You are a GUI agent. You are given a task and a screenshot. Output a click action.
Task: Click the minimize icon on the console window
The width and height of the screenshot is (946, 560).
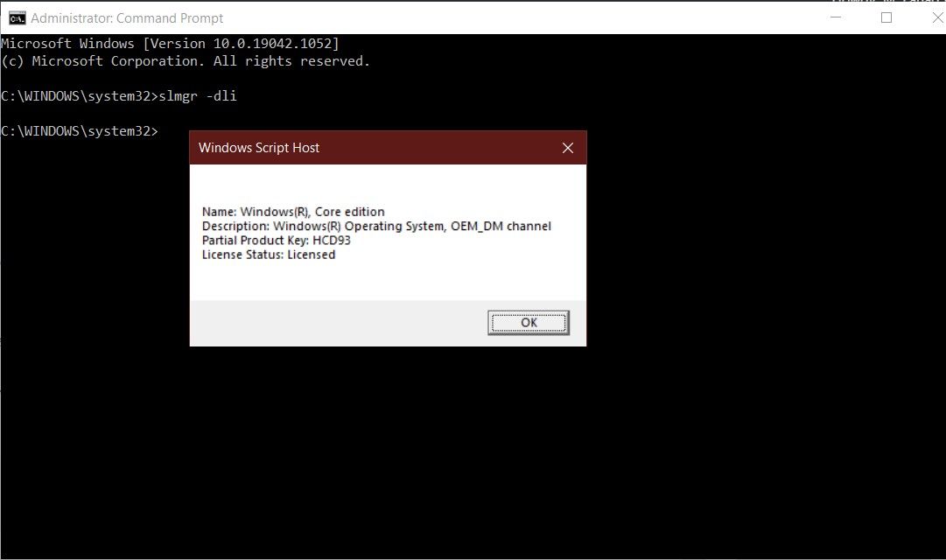point(834,17)
